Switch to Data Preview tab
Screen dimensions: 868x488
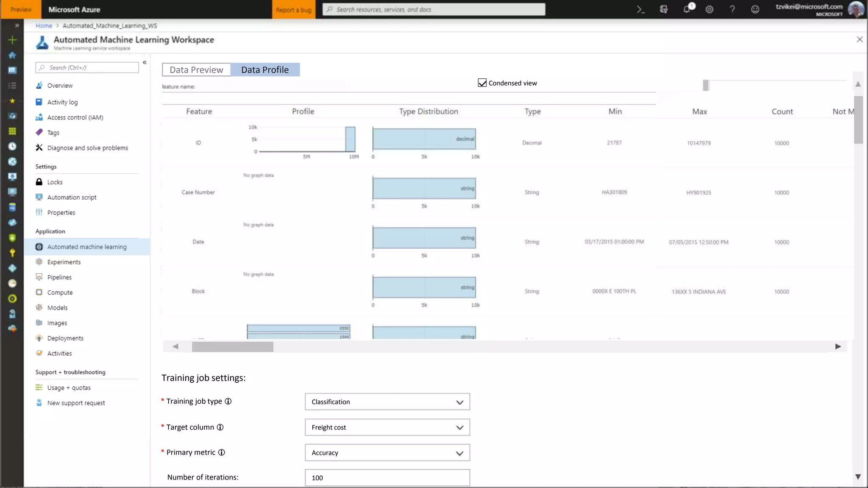(196, 70)
